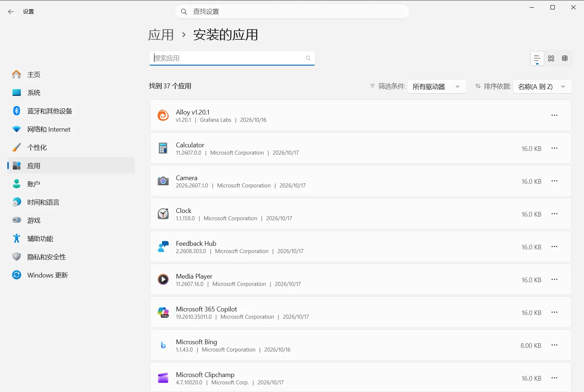This screenshot has width=584, height=392.
Task: Select 应用 in the sidebar
Action: tap(71, 166)
